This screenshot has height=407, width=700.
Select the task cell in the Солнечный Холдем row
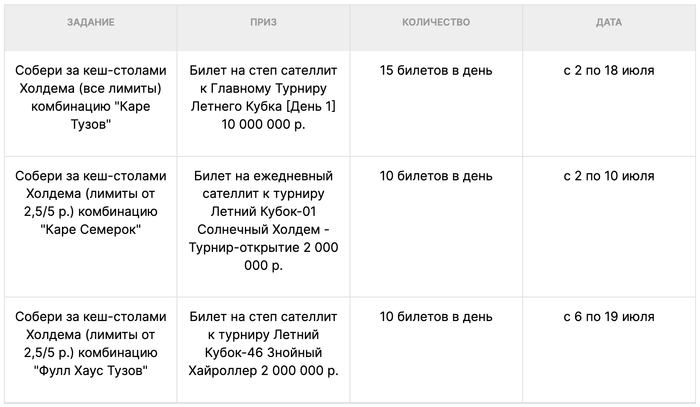coord(91,203)
